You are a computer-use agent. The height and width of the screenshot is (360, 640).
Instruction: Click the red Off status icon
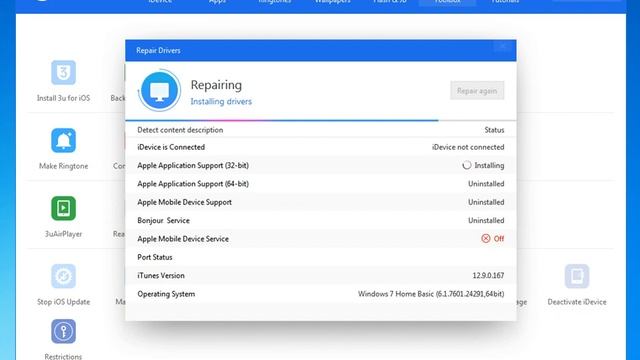pos(485,238)
